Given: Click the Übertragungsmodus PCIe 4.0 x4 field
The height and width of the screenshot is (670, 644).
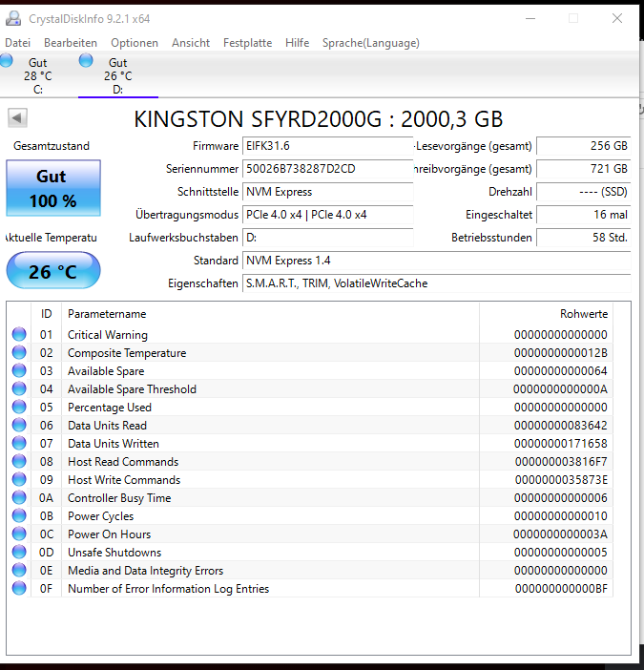Looking at the screenshot, I should [327, 215].
